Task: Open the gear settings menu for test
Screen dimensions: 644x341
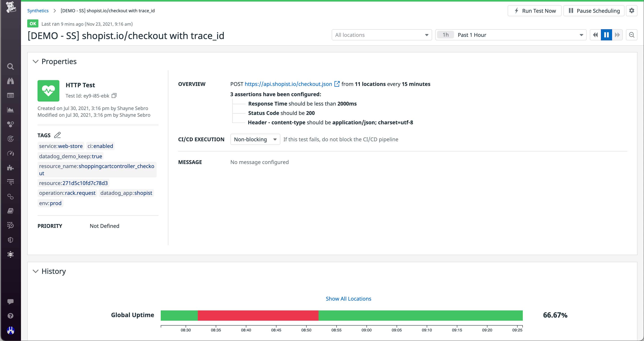Action: point(632,11)
